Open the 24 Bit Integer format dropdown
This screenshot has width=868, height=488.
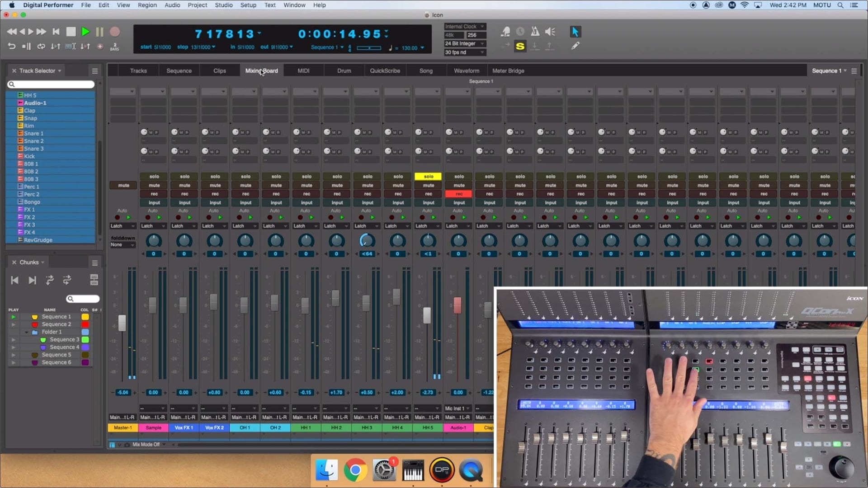click(x=465, y=43)
